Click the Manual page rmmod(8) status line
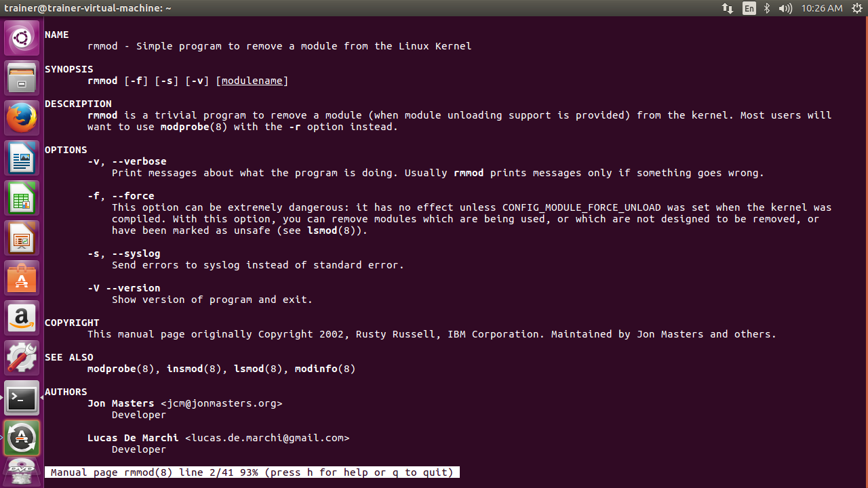 (252, 472)
